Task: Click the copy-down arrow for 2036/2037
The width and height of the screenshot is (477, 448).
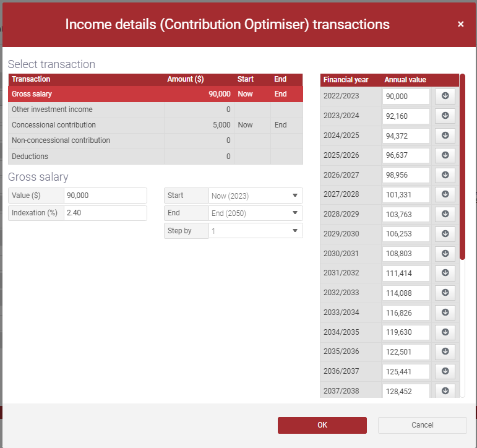Action: (x=445, y=371)
